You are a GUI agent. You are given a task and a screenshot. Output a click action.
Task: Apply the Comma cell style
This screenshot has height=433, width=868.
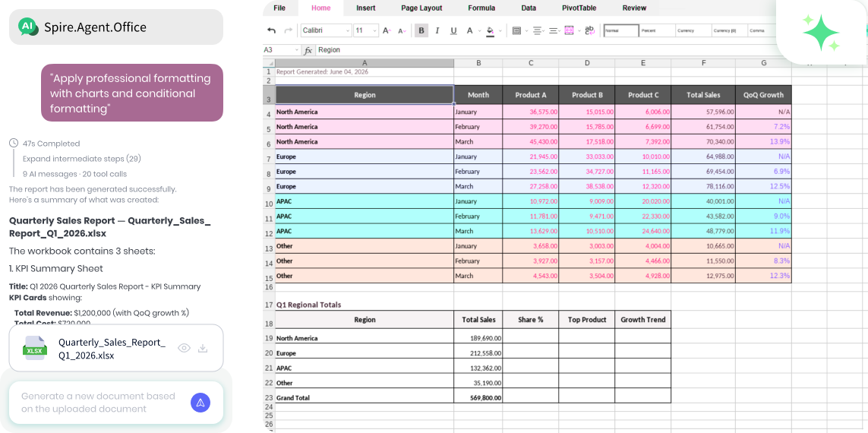click(x=762, y=31)
